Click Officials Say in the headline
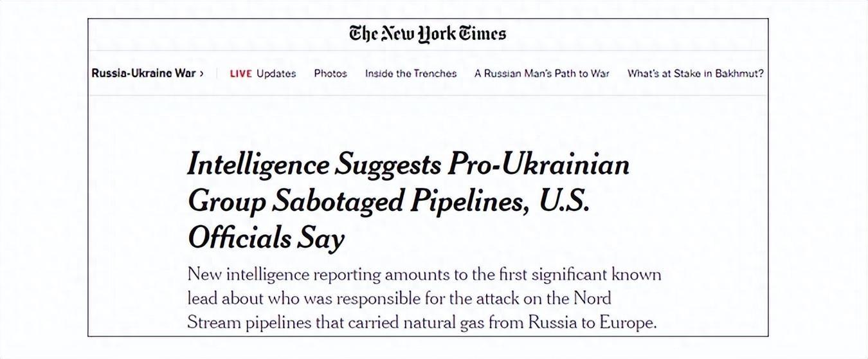This screenshot has width=868, height=359. pos(266,239)
